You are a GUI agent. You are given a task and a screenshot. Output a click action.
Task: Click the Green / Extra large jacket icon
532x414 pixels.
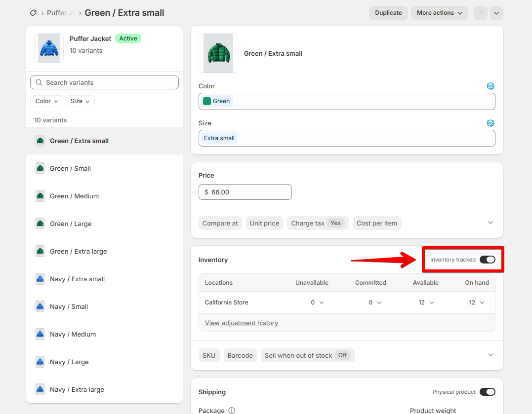click(x=40, y=251)
